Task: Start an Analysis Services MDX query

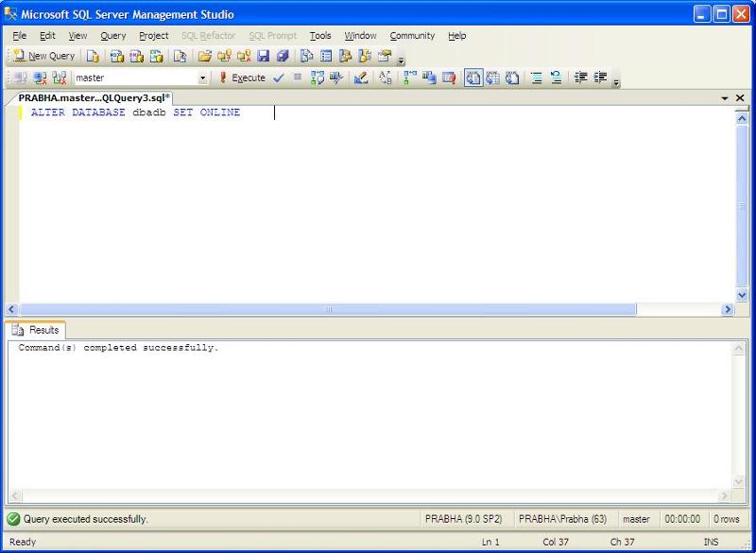Action: 117,57
